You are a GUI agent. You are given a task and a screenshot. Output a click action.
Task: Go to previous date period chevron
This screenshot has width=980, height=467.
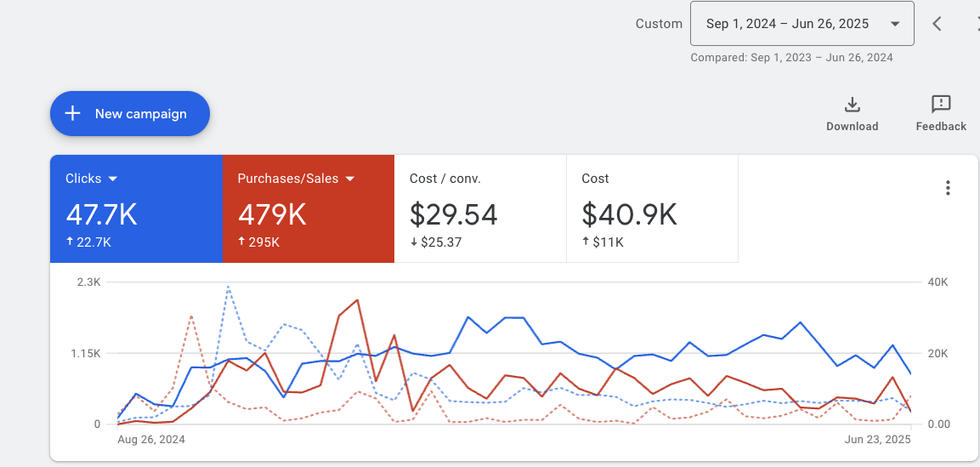pyautogui.click(x=937, y=24)
